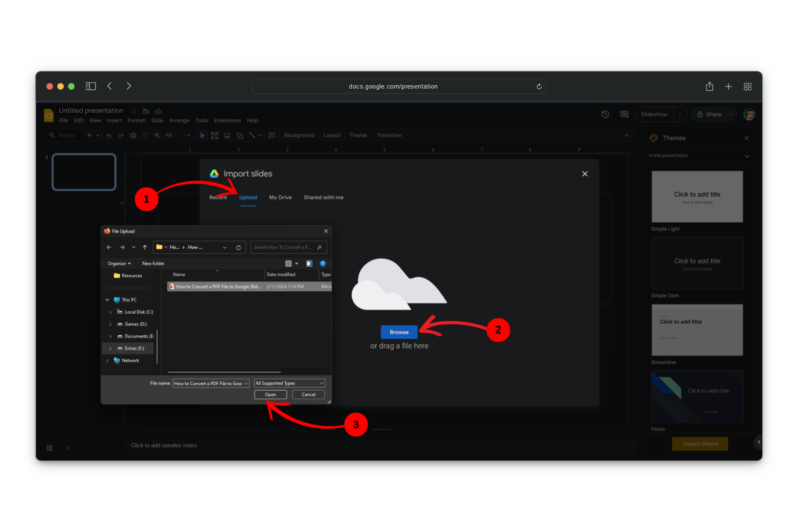Viewport: 798px width, 532px height.
Task: Click the Open button in File Upload
Action: click(x=271, y=394)
